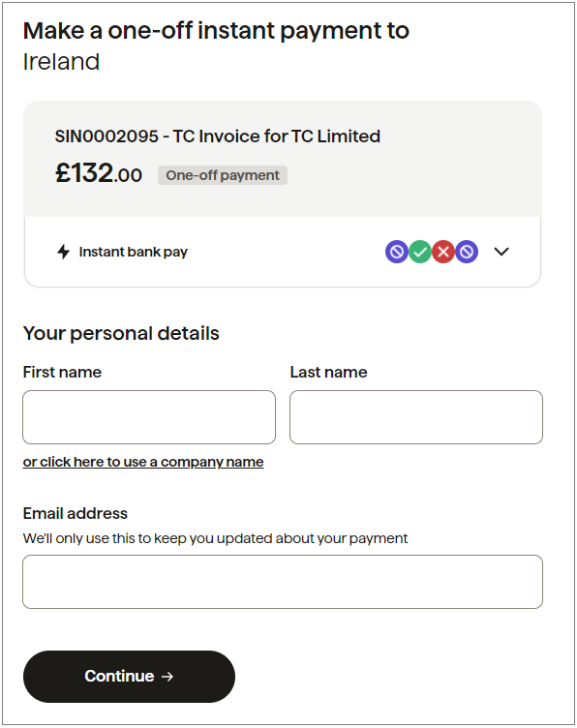Click the Last name label
Viewport: 577px width, 728px height.
coord(328,372)
